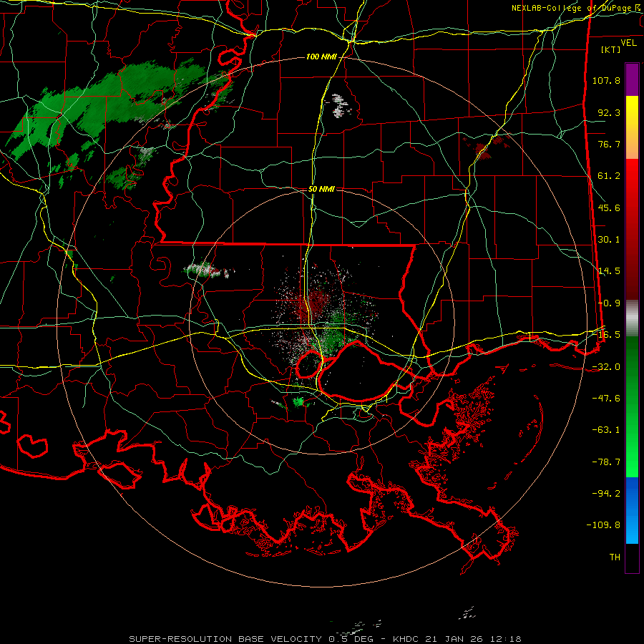Viewport: 644px width, 644px height.
Task: Pick the green segment of the color bar
Action: tap(632, 406)
